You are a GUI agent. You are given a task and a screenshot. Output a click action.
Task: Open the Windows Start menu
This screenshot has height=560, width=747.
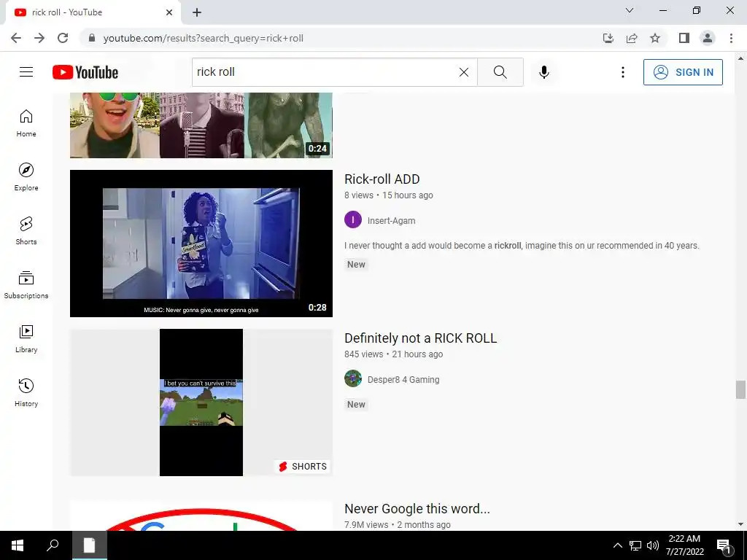18,545
